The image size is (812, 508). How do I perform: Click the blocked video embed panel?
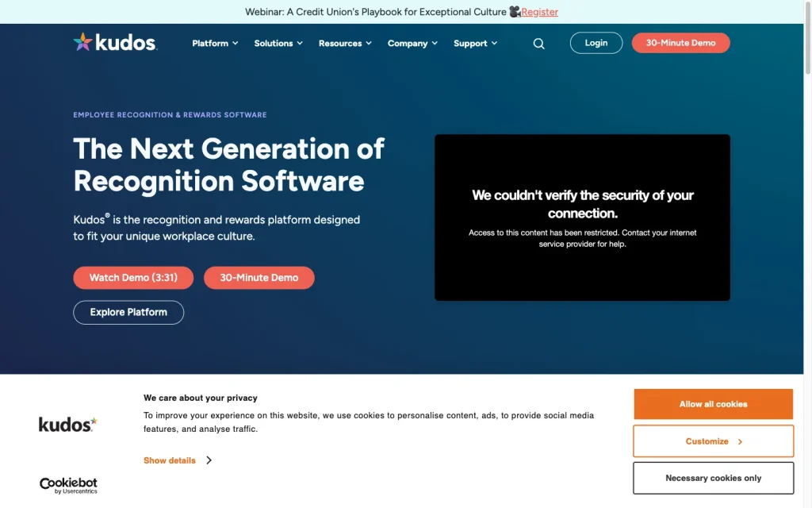pyautogui.click(x=582, y=217)
